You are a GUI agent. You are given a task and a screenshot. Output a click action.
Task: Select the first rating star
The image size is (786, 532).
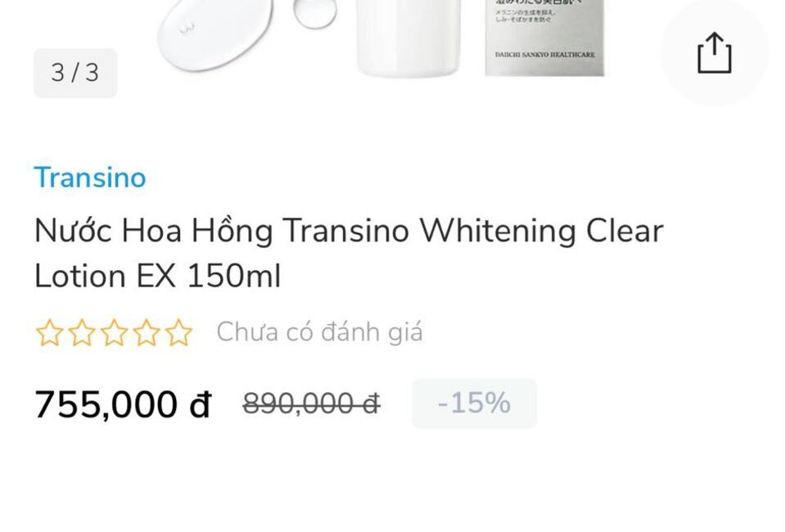(x=50, y=332)
